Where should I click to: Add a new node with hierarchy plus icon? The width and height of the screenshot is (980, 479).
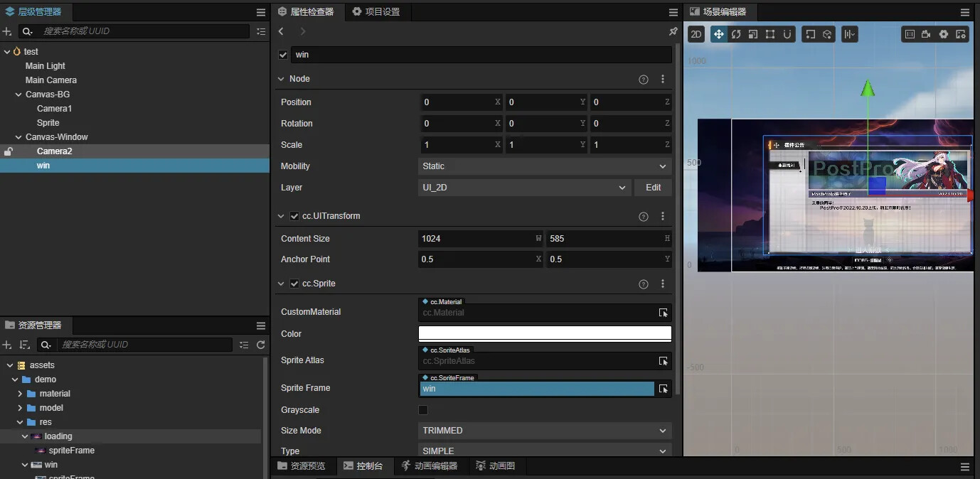click(7, 31)
